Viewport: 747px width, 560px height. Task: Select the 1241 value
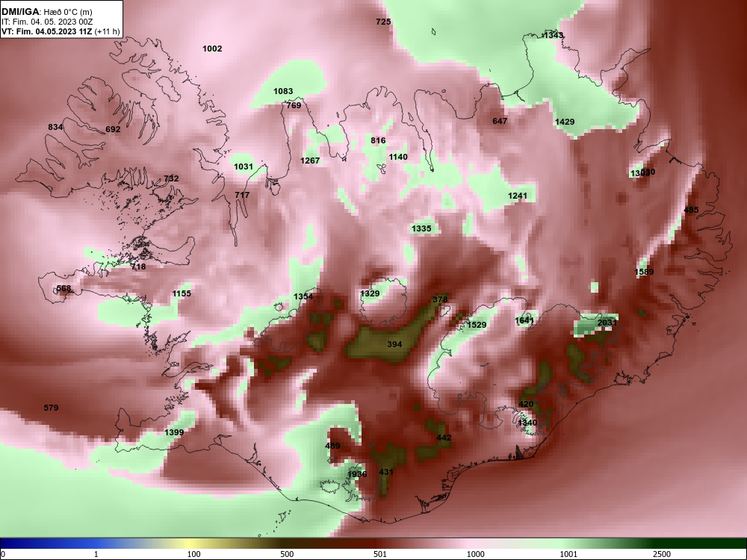[518, 196]
